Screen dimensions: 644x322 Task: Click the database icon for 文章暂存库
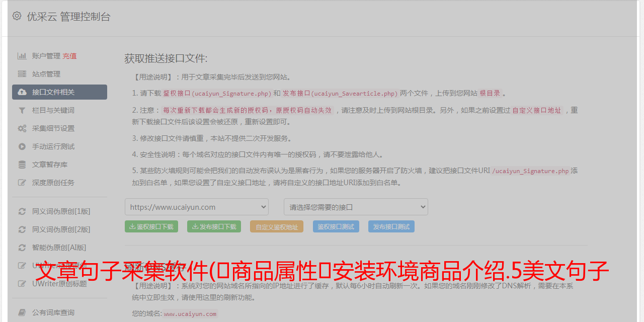22,165
